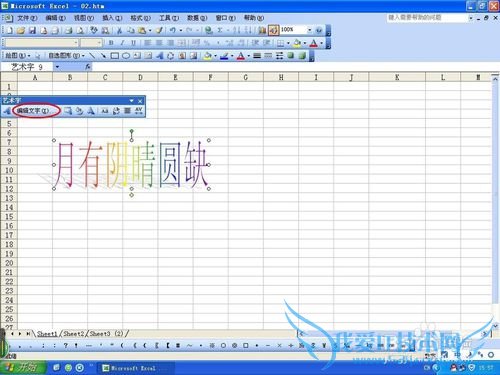Image resolution: width=500 pixels, height=375 pixels.
Task: Switch to the Sheet3 (2) tab
Action: pyautogui.click(x=107, y=333)
